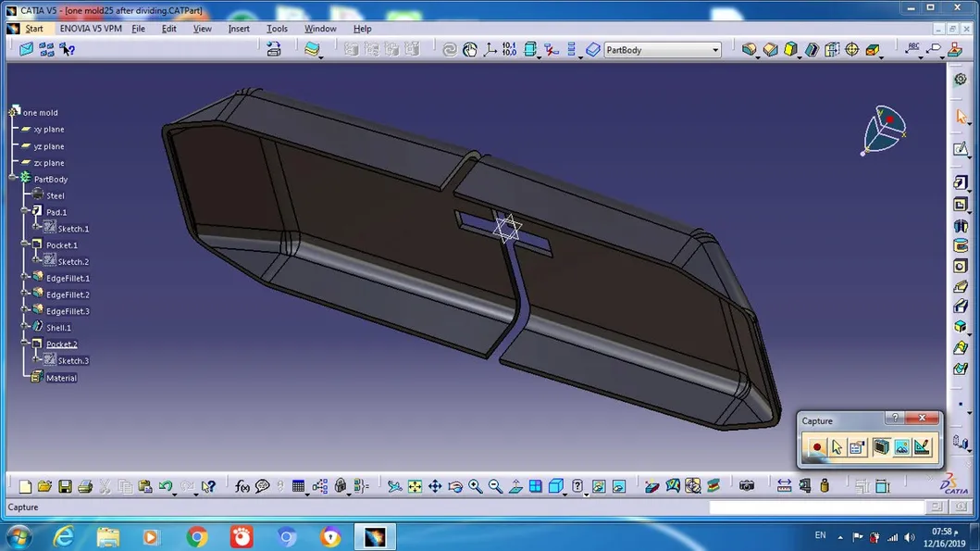Click the Zoom In magnifier icon
980x551 pixels.
click(x=476, y=486)
